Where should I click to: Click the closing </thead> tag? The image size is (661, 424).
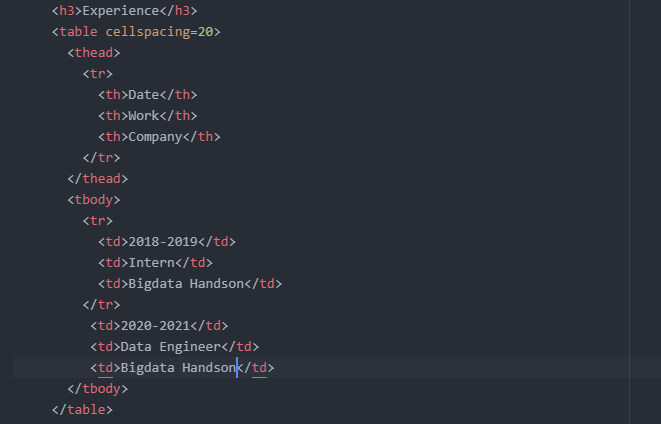(97, 179)
